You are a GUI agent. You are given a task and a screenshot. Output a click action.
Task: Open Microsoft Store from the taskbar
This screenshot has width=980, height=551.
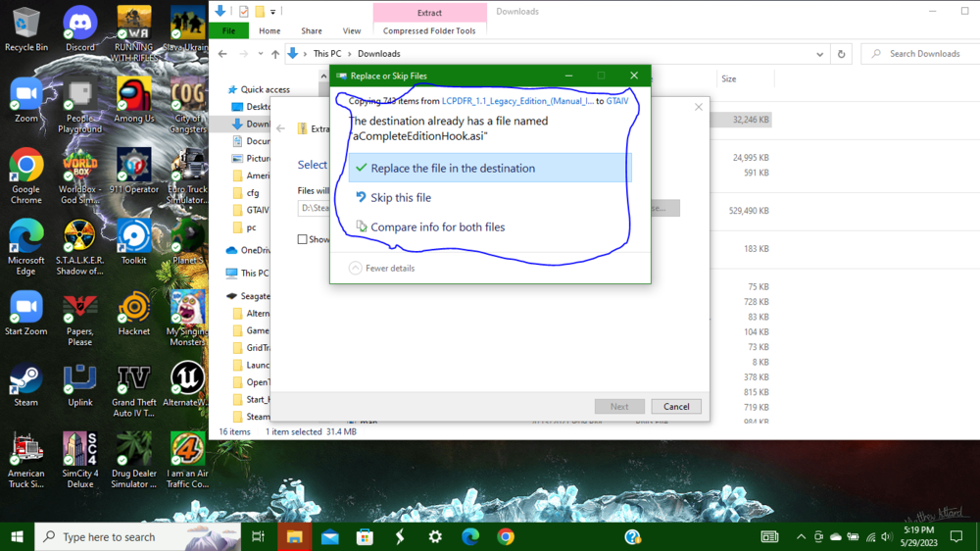[365, 536]
